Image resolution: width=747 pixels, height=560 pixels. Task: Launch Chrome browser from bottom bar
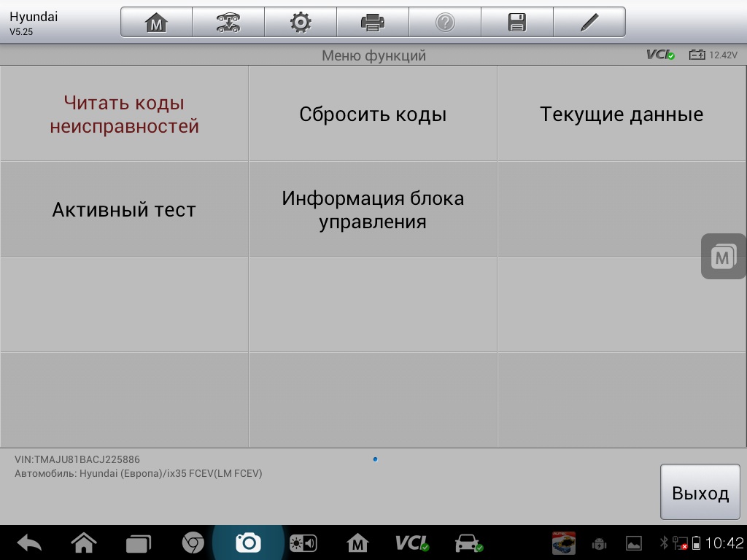(193, 543)
